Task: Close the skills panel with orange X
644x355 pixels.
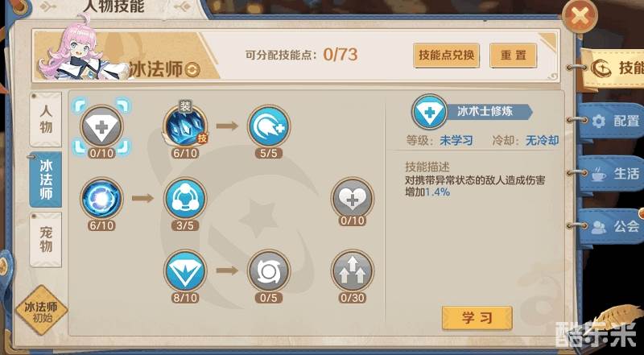Action: (580, 17)
